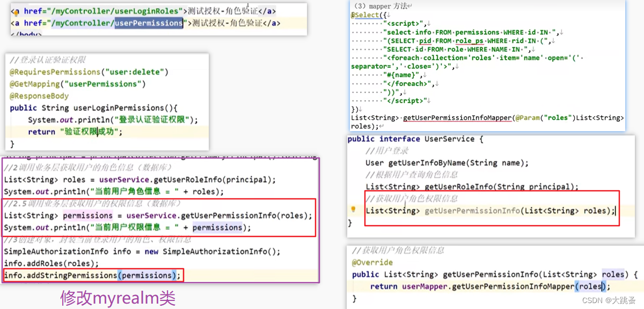Click the "当前用户权限信息 = " println line
The image size is (644, 309).
(x=127, y=227)
